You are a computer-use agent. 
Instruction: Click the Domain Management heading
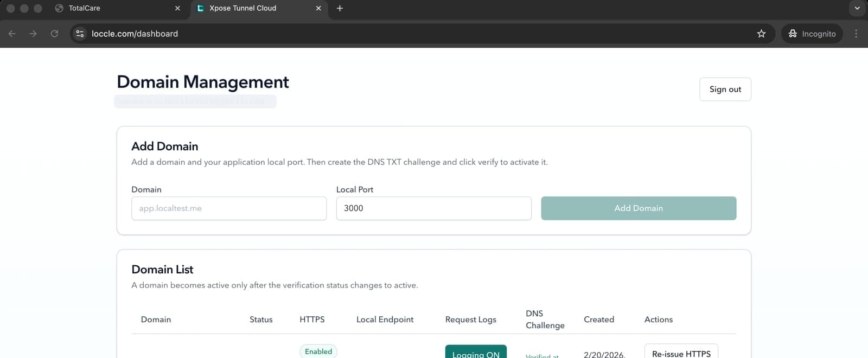pyautogui.click(x=203, y=82)
